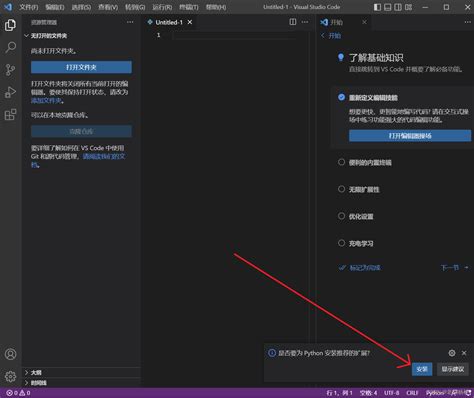Follow the 添加文件夹 link
This screenshot has height=398, width=474.
point(46,100)
